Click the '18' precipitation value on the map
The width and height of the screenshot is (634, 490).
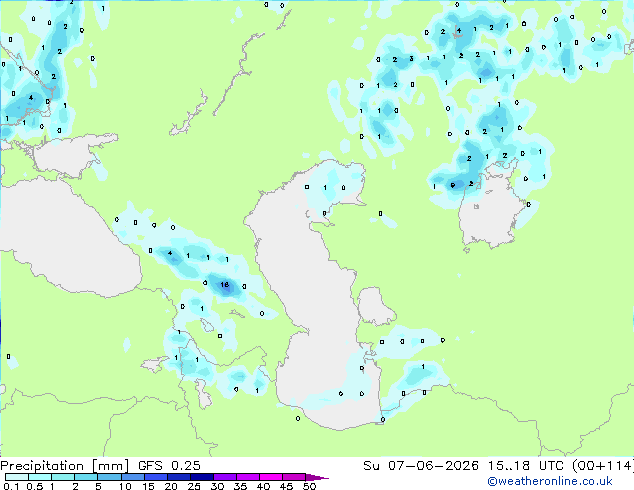(224, 285)
